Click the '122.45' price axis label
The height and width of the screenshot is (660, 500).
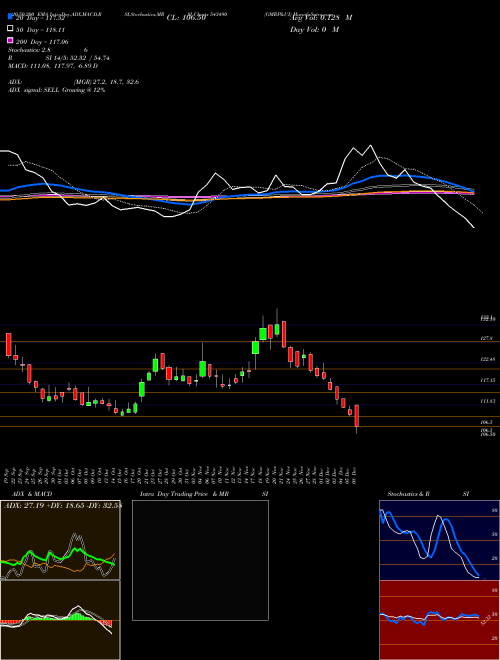tap(488, 359)
